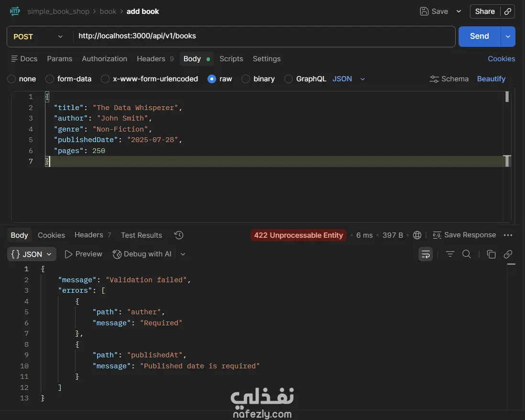
Task: Click the globe network icon
Action: (417, 235)
